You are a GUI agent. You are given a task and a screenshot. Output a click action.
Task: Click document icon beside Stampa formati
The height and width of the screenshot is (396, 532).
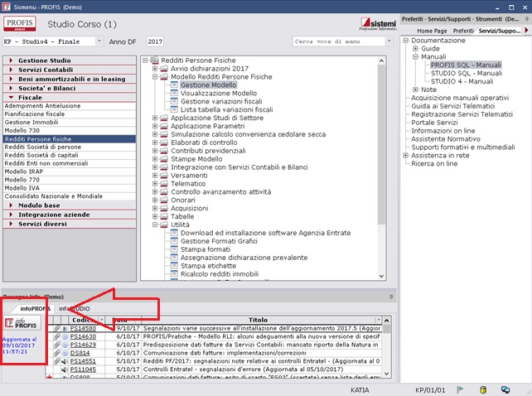[x=174, y=249]
